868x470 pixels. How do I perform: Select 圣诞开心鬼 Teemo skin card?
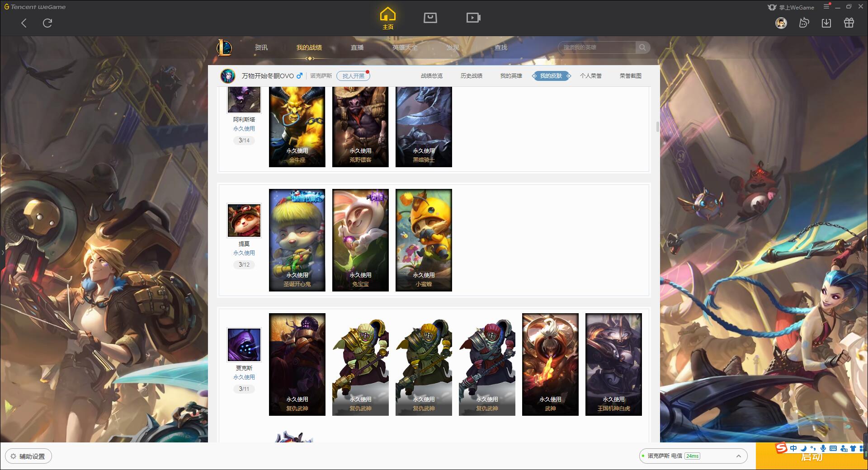coord(297,240)
